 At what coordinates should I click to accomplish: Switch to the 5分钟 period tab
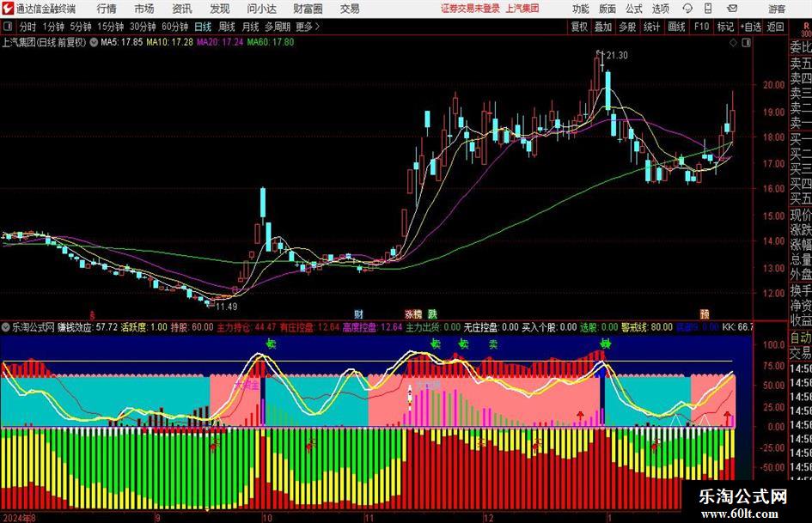click(x=81, y=27)
